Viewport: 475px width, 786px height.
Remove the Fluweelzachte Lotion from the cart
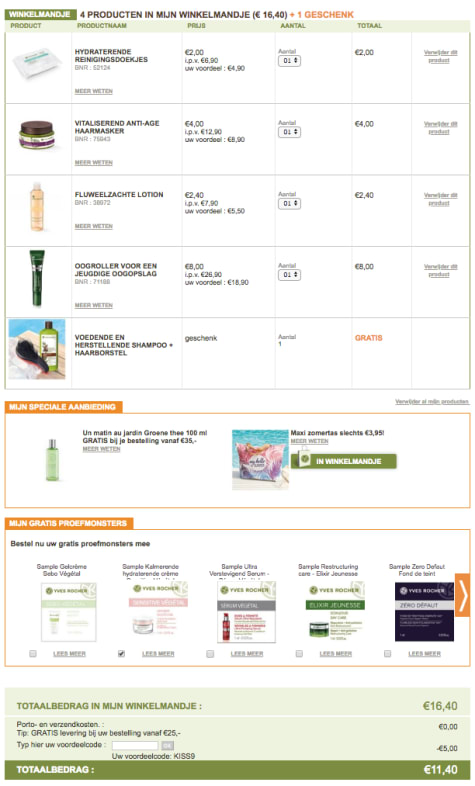click(440, 199)
